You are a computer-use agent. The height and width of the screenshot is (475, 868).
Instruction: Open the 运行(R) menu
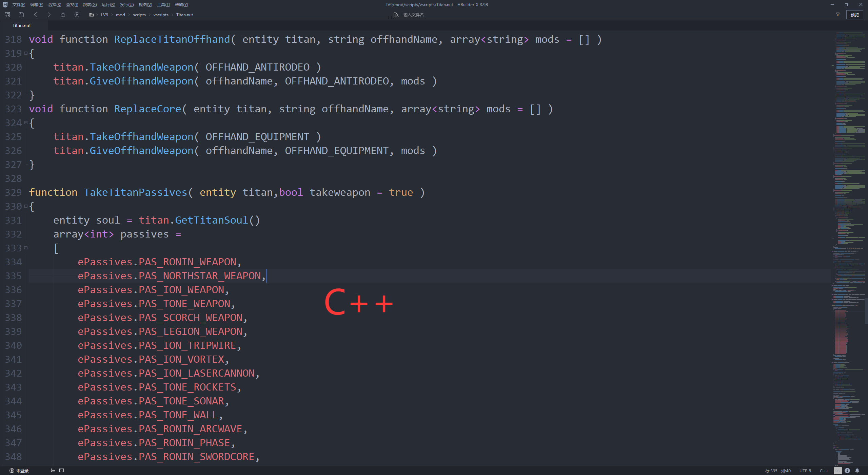(x=108, y=5)
